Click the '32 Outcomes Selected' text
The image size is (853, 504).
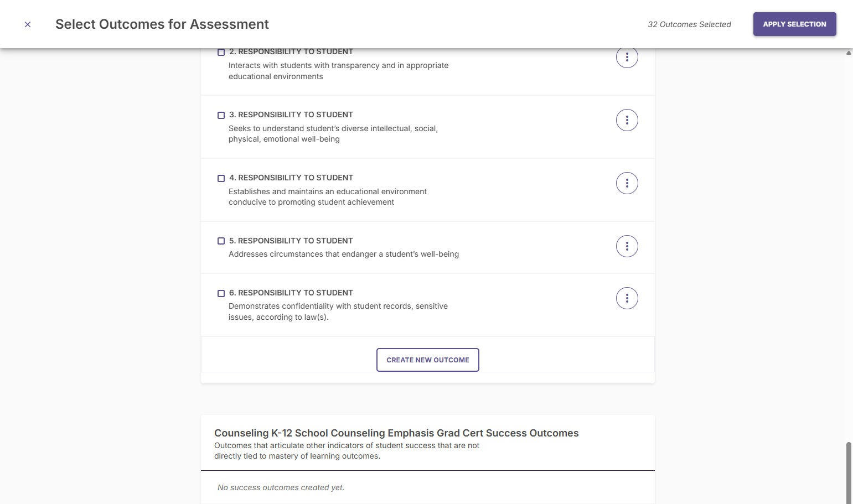coord(689,24)
